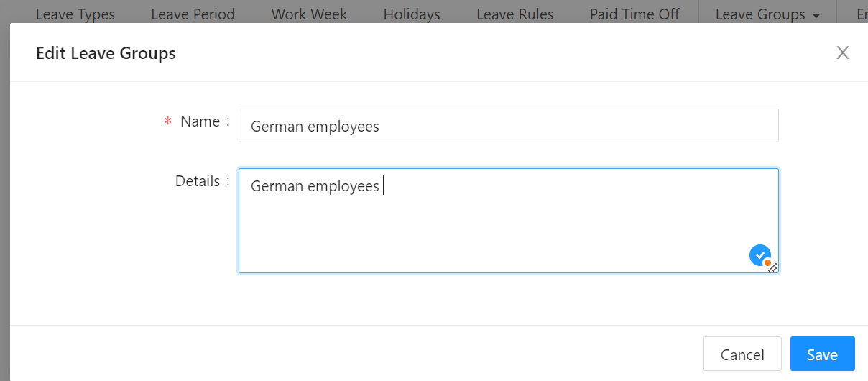Focus the Name input field
The width and height of the screenshot is (868, 381).
(x=508, y=126)
